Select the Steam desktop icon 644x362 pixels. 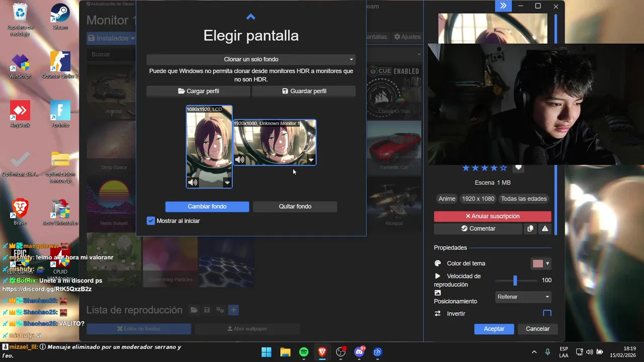[60, 17]
